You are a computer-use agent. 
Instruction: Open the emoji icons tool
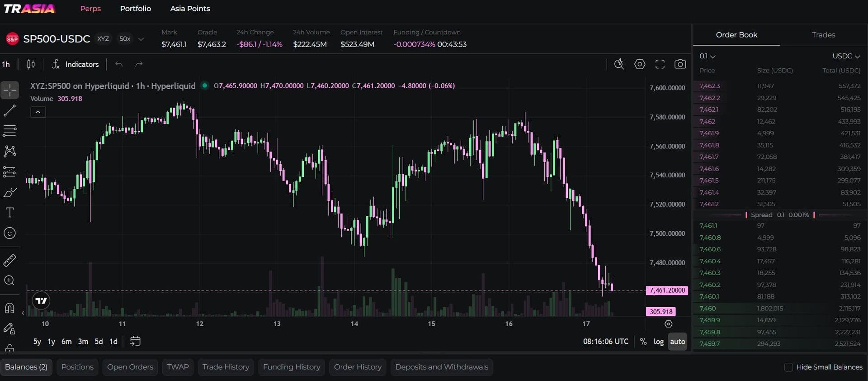pos(9,233)
